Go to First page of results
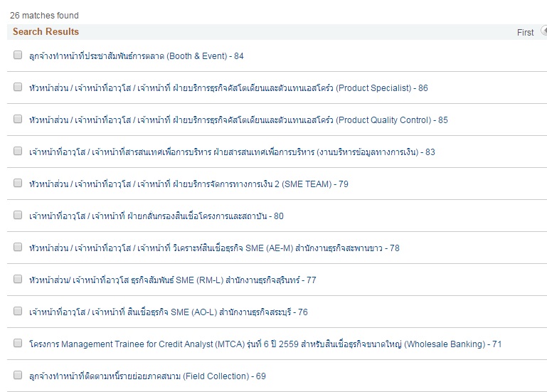547x392 pixels. coord(526,33)
